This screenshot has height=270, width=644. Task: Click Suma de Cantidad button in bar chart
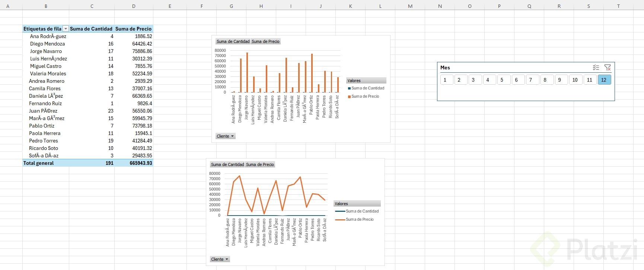coord(233,41)
